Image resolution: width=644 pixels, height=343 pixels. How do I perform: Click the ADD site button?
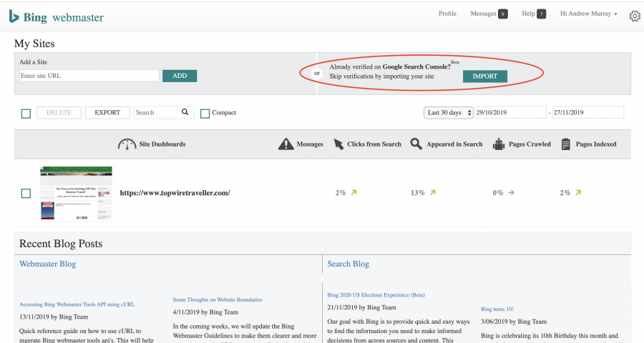[180, 76]
